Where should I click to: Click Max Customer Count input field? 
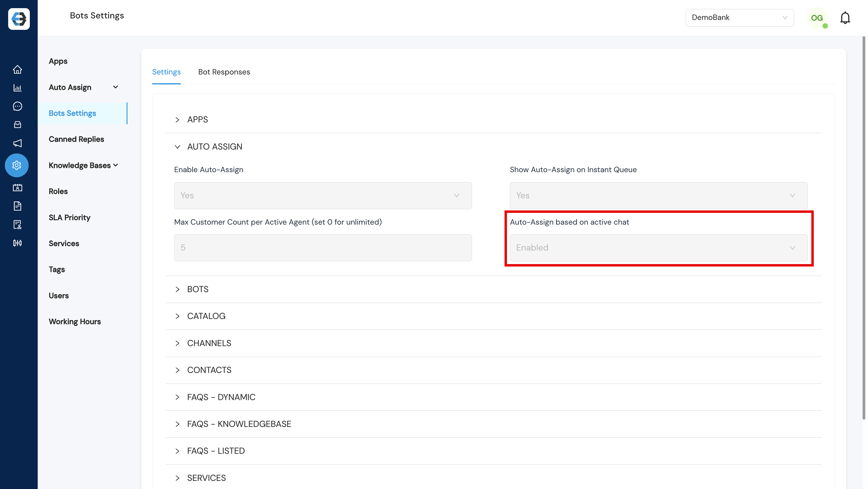click(x=323, y=248)
